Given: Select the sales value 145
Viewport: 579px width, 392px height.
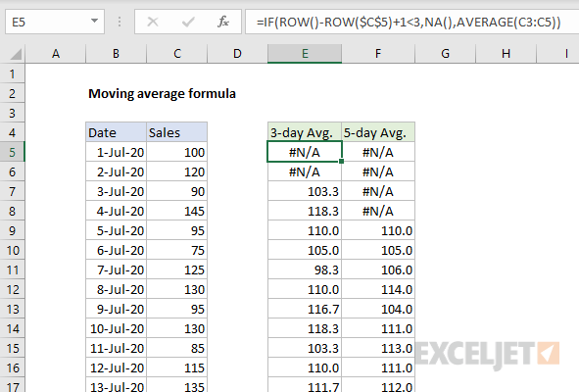Looking at the screenshot, I should coord(177,211).
